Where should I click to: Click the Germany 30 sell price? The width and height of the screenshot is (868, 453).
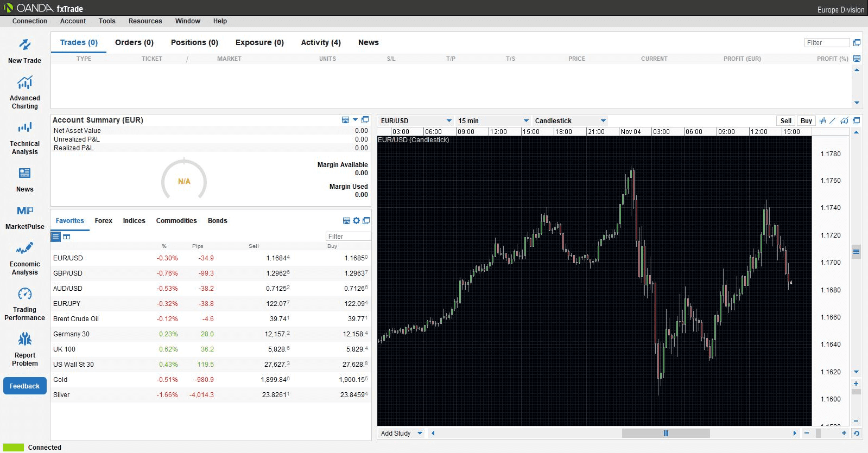pyautogui.click(x=277, y=334)
